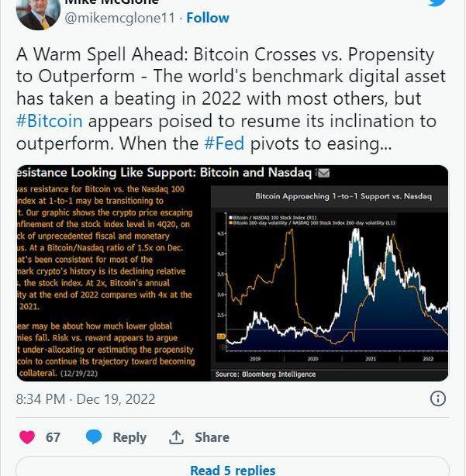Click the envelope icon in chart header
This screenshot has width=466, height=476.
pos(323,173)
